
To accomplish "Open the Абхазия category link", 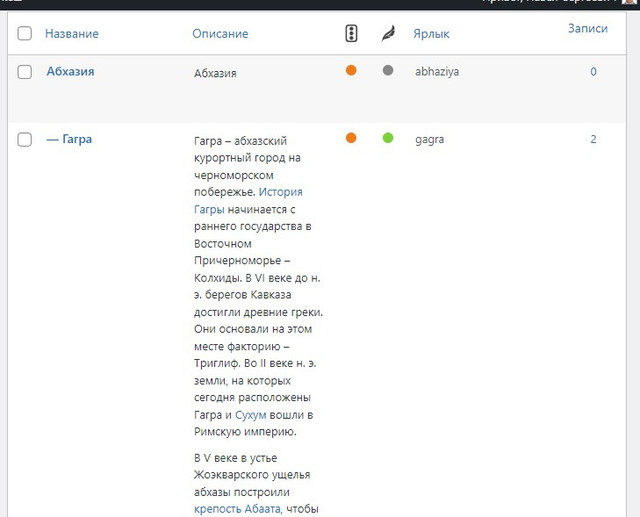I will point(70,71).
